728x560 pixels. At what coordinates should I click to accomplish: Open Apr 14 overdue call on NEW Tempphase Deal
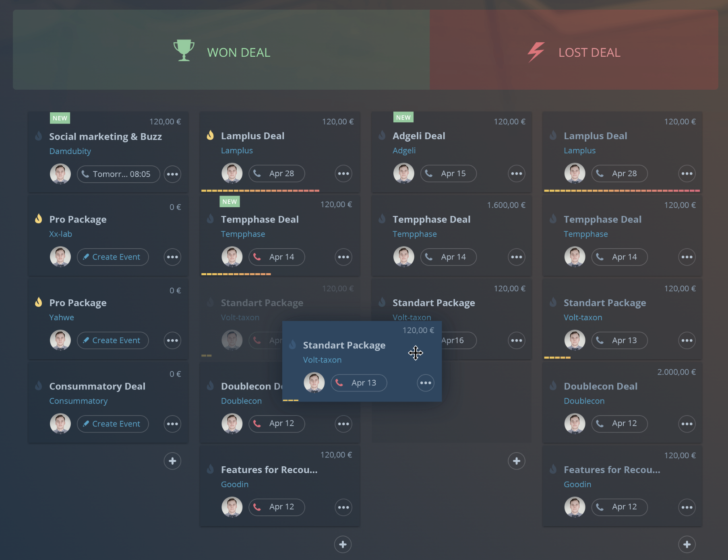click(x=277, y=257)
